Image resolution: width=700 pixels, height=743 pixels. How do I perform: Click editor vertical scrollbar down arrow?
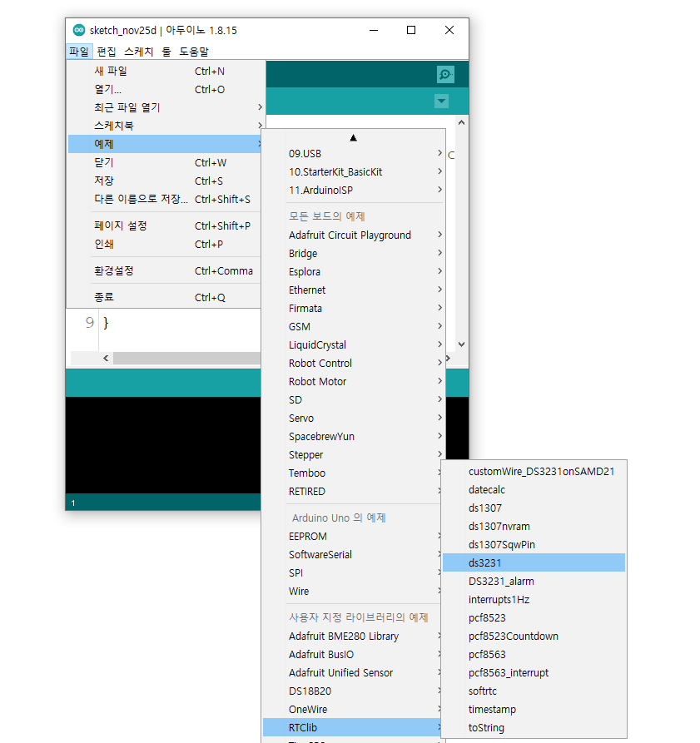pos(462,344)
